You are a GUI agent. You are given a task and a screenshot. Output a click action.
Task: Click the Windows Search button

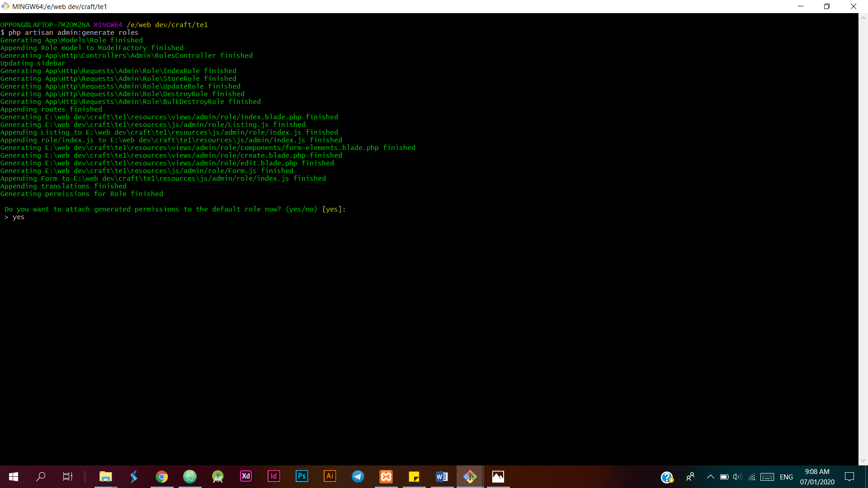coord(41,476)
